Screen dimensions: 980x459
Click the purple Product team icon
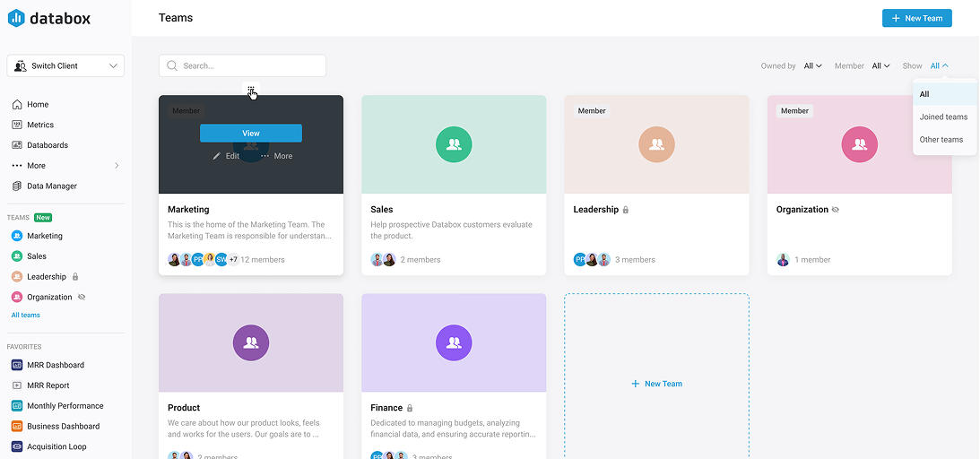coord(251,342)
